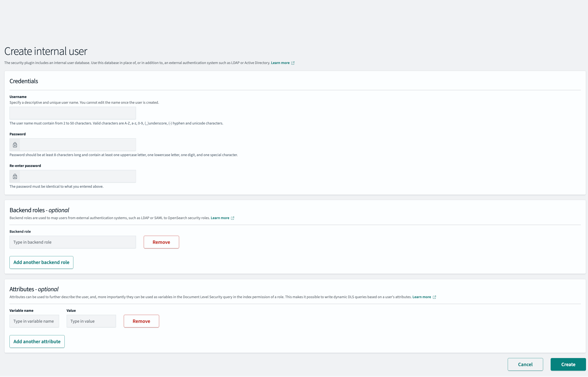Screen dimensions: 588x377
Task: Click the Username input field
Action: [x=73, y=113]
